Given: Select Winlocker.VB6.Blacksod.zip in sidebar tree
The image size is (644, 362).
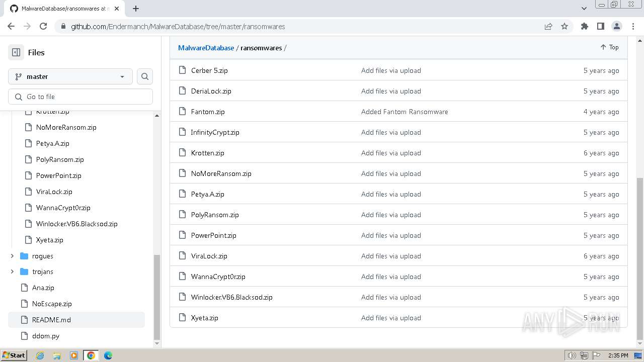Looking at the screenshot, I should pos(77,224).
